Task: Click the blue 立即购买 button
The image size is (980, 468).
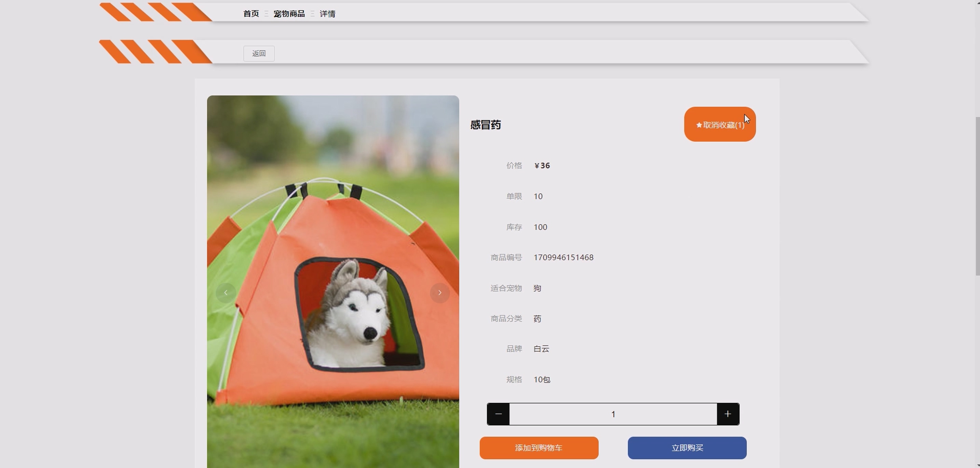Action: pos(687,448)
